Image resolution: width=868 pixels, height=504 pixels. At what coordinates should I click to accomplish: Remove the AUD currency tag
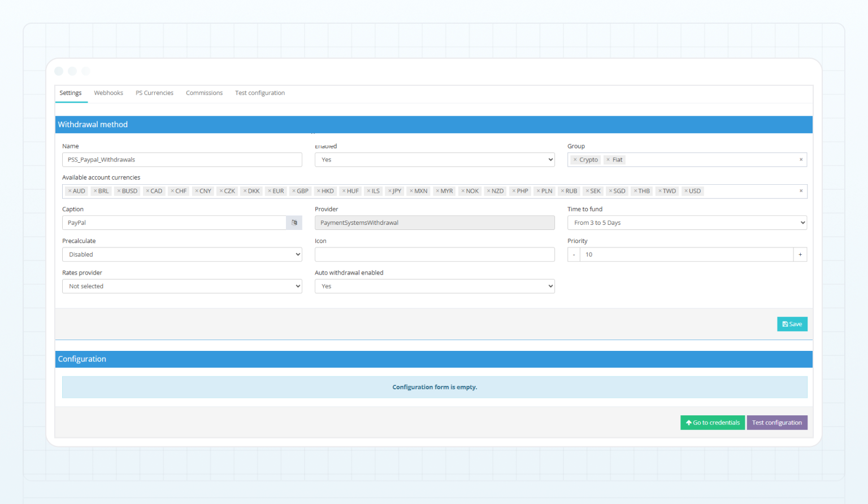(70, 191)
